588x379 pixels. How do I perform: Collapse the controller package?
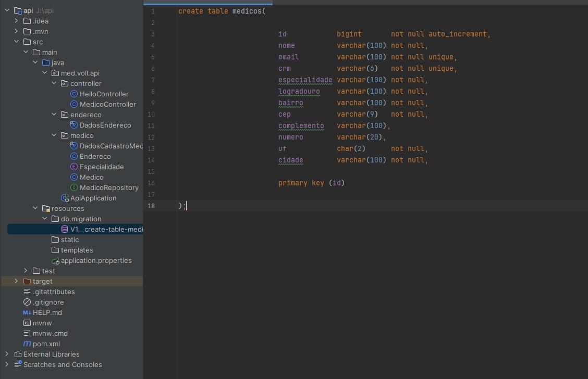[54, 83]
